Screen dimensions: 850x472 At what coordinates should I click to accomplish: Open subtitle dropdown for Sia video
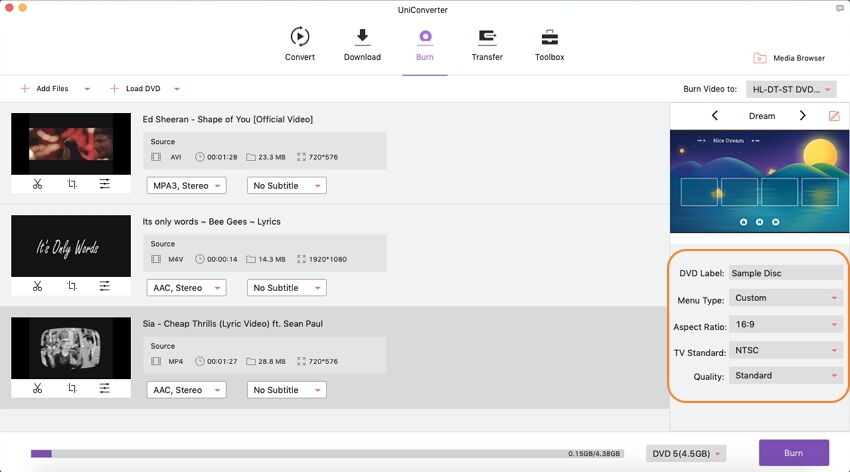287,390
